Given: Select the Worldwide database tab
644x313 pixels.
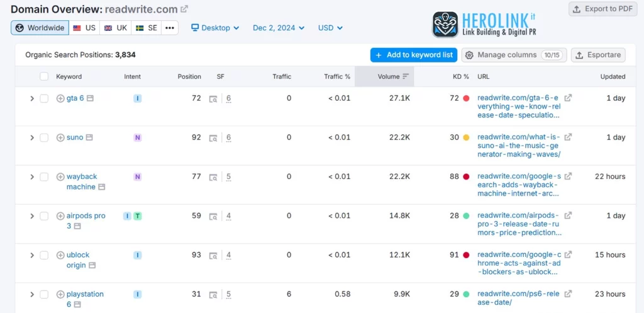Looking at the screenshot, I should point(40,28).
